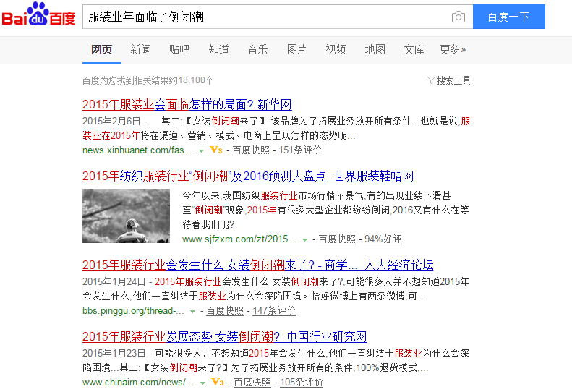
Task: Visit the news.xinhuanet.com URL
Action: click(x=137, y=150)
